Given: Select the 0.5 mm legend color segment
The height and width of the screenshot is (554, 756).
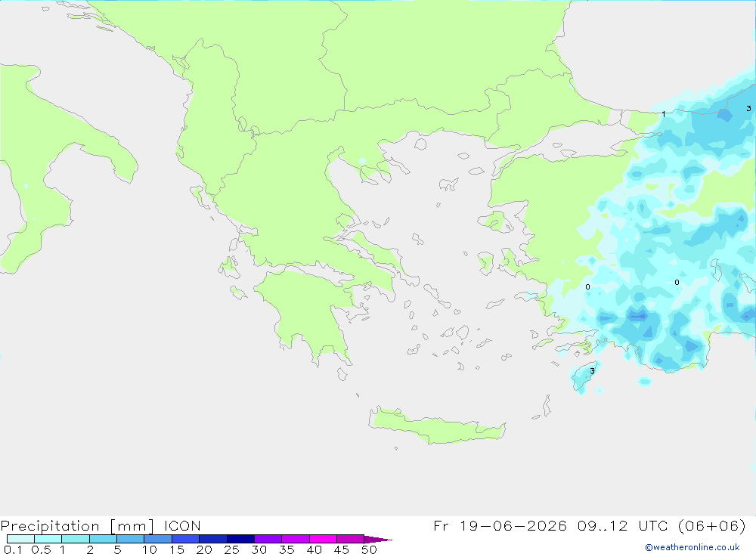Looking at the screenshot, I should pyautogui.click(x=48, y=539).
